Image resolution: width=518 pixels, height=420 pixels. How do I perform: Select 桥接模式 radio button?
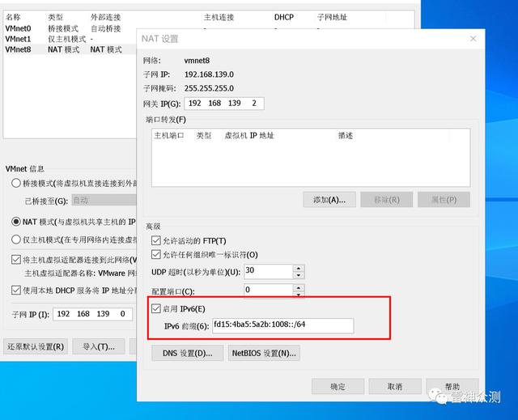click(16, 183)
